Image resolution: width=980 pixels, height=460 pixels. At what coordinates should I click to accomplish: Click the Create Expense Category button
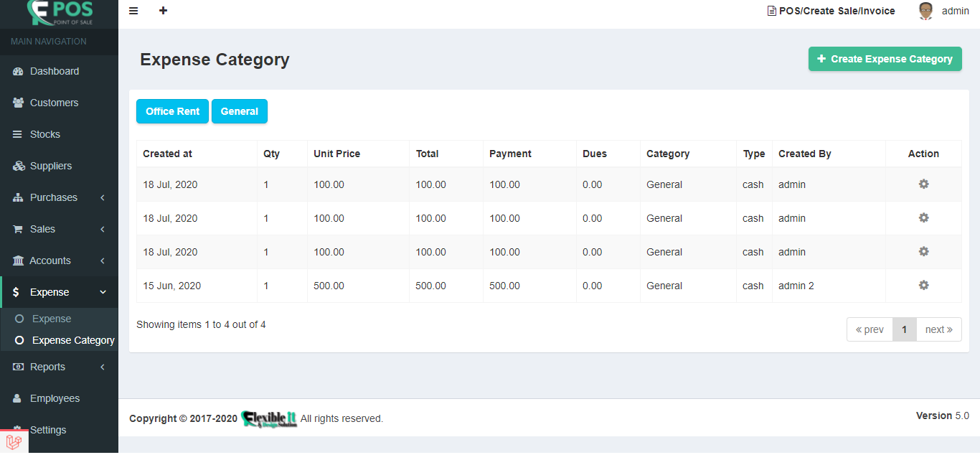pyautogui.click(x=885, y=58)
